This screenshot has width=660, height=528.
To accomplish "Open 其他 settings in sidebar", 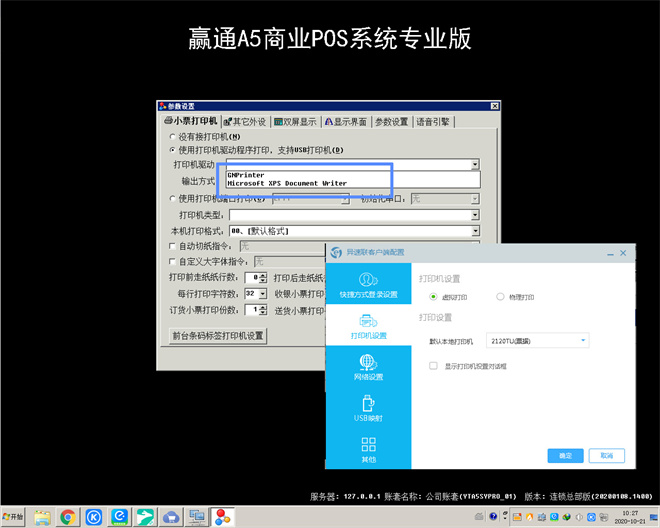I will [x=367, y=451].
